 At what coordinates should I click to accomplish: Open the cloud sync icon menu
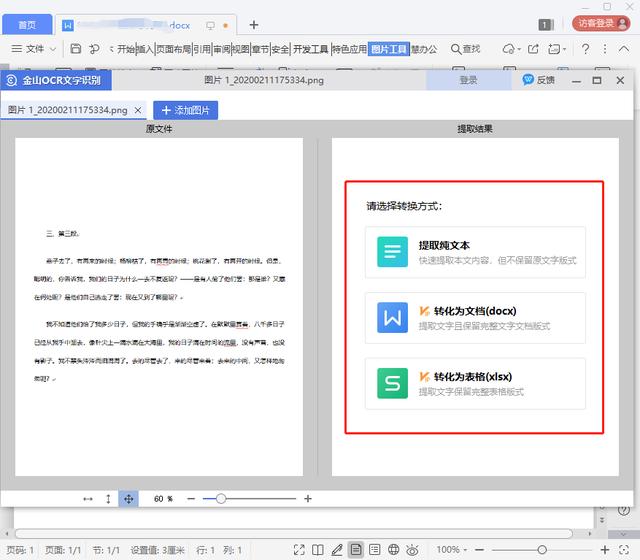(x=511, y=49)
